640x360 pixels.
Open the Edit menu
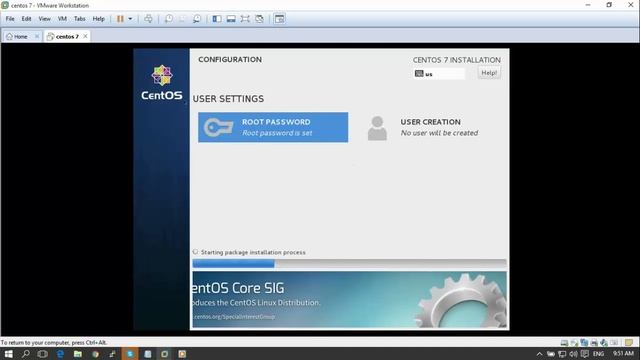click(27, 19)
